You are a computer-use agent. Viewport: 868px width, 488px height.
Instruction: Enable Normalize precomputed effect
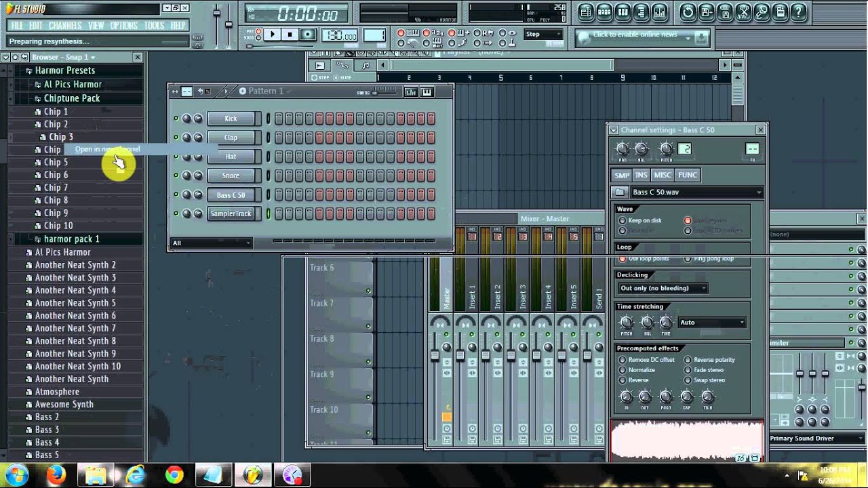click(x=623, y=370)
